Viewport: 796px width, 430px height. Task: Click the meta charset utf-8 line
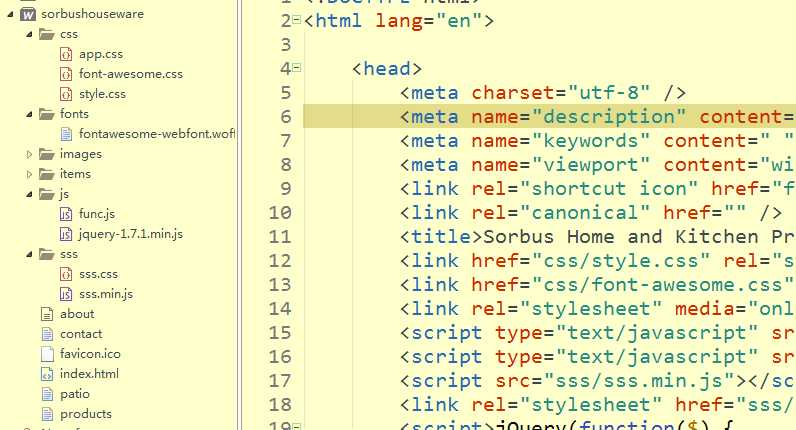pos(543,92)
